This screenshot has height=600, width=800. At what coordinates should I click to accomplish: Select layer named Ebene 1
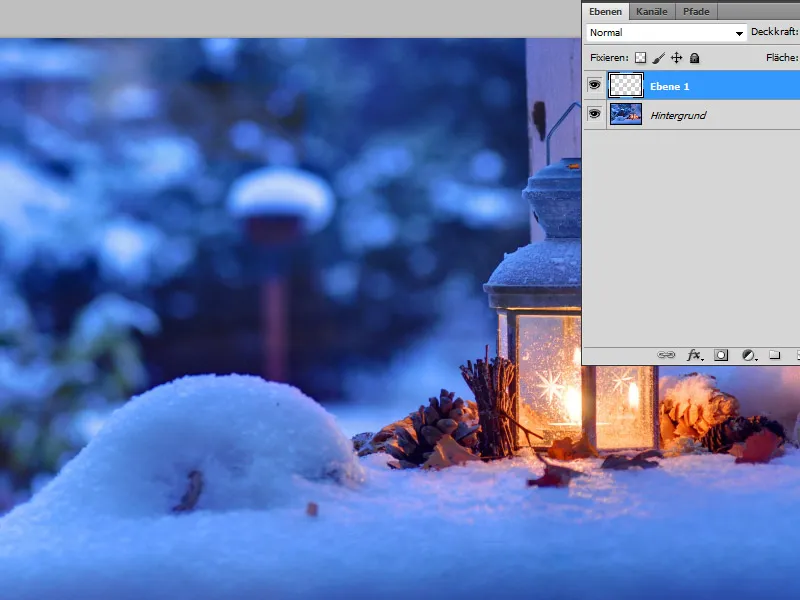[x=669, y=86]
